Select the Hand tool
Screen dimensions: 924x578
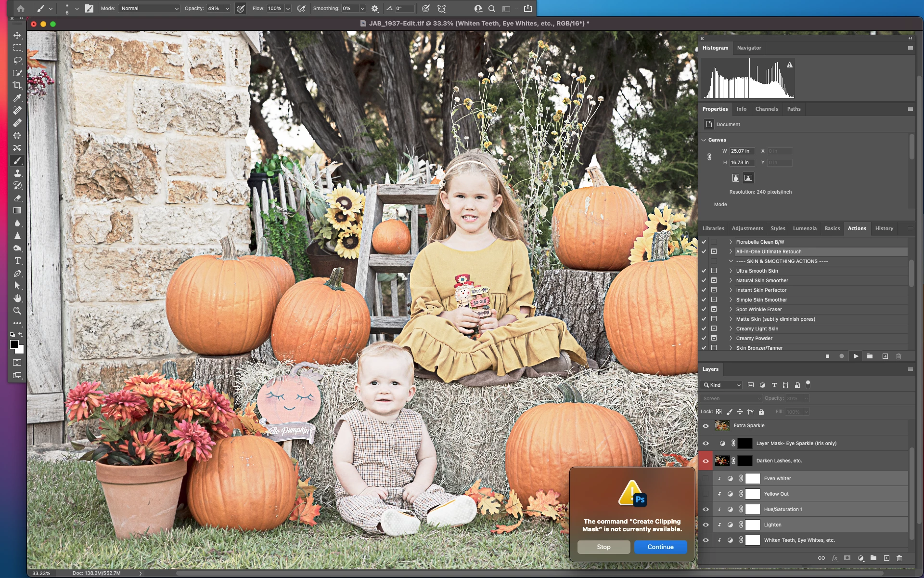tap(17, 298)
